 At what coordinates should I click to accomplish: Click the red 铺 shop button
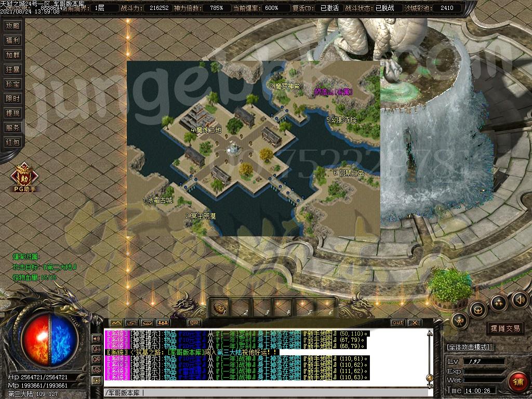517,382
